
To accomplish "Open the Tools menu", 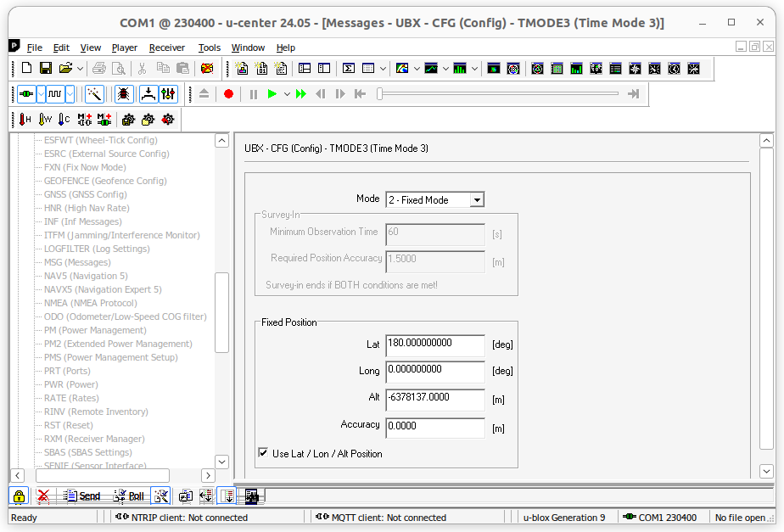I will 209,48.
